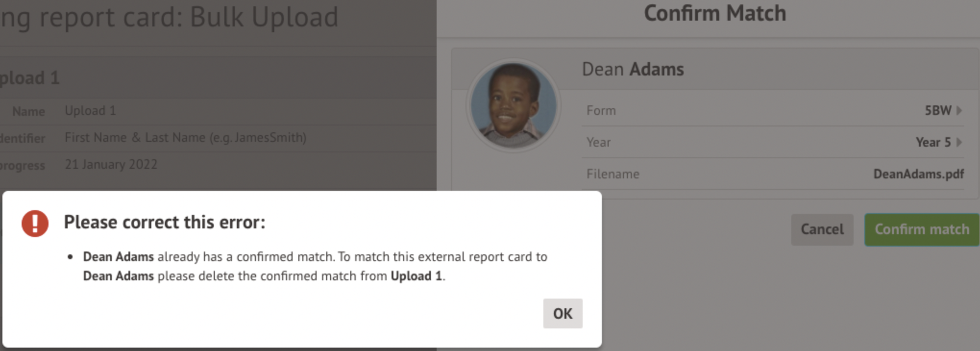Click Dean Adams' profile photo
Image resolution: width=980 pixels, height=351 pixels.
point(513,106)
